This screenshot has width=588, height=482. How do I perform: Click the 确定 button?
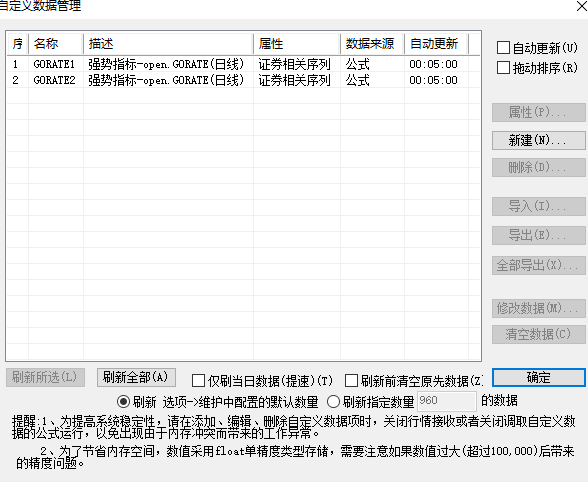click(x=538, y=377)
